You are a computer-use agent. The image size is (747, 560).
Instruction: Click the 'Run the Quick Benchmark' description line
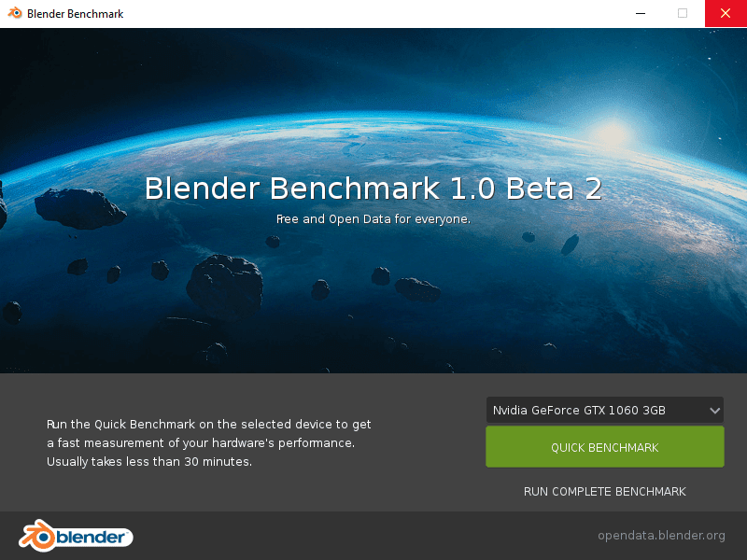pos(208,425)
